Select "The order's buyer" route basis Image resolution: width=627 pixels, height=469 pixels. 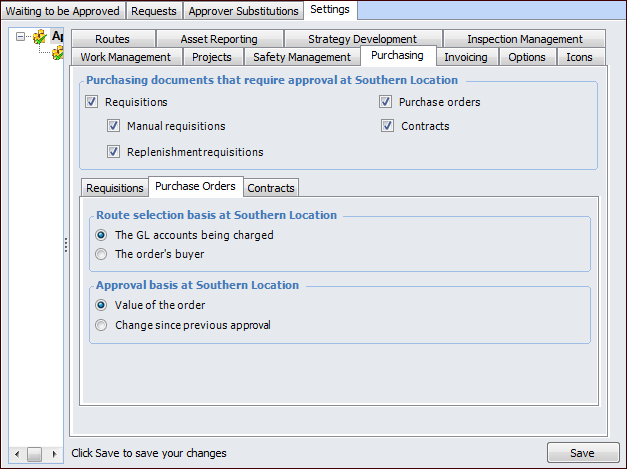101,254
